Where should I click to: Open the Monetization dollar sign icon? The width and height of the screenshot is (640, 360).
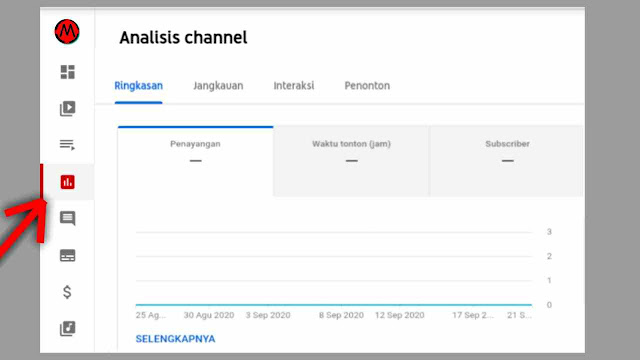coord(67,292)
